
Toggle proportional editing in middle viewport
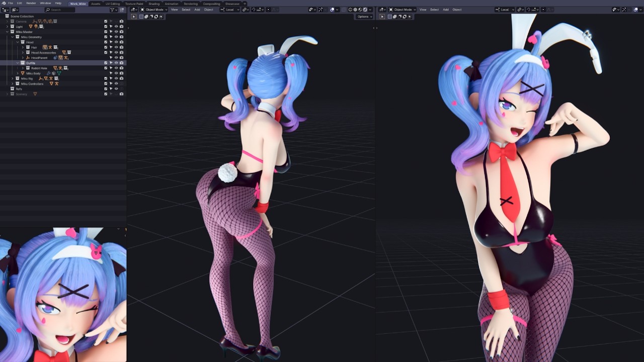click(268, 10)
